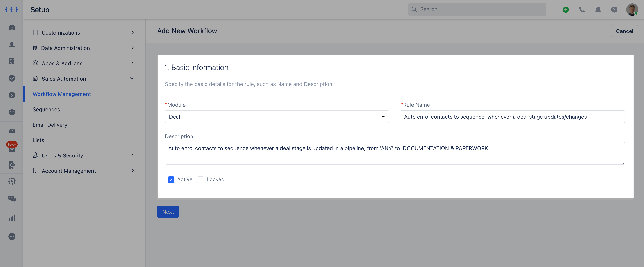Click the Customizations sliders icon
644x267 pixels.
click(x=35, y=32)
